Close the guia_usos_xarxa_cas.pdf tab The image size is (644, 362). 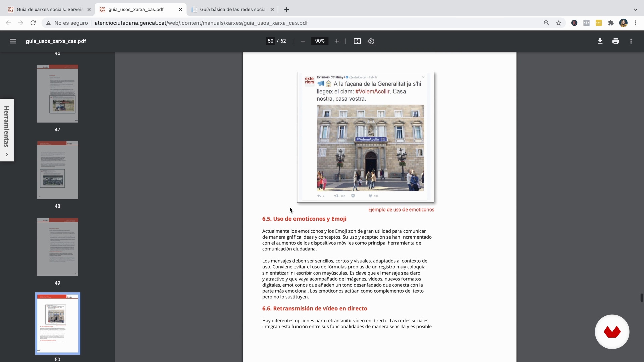coord(180,10)
